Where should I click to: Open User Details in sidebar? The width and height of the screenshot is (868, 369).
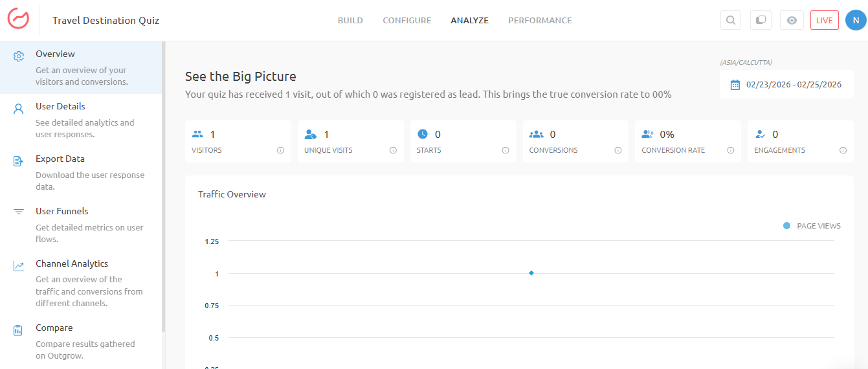pos(60,107)
